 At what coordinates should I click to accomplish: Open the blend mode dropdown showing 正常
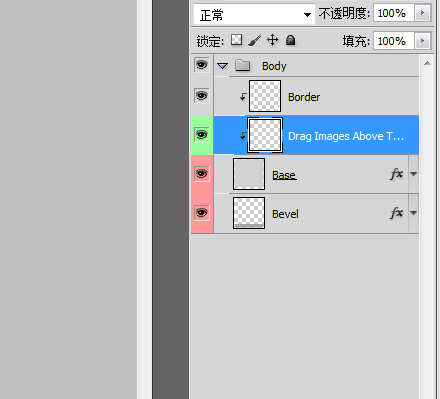coord(254,14)
